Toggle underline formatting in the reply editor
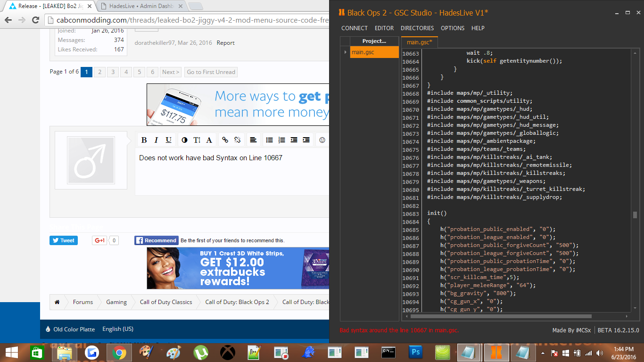This screenshot has width=644, height=362. 168,140
